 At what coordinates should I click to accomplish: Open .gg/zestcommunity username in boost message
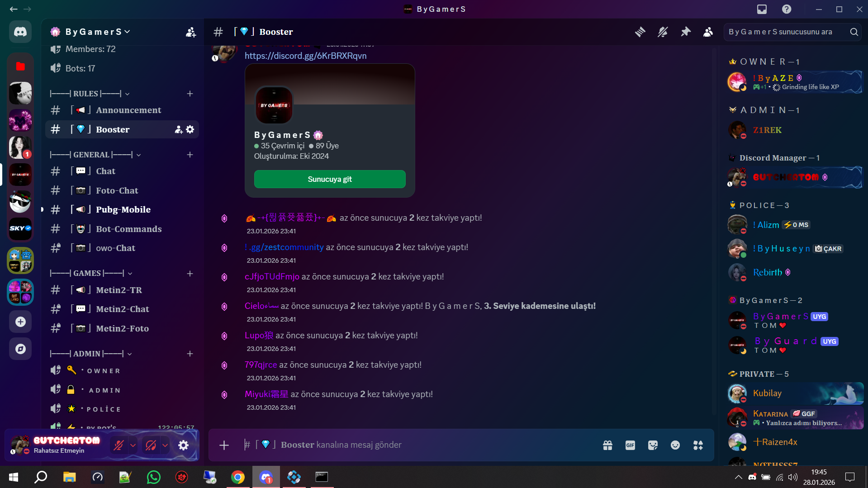[284, 247]
